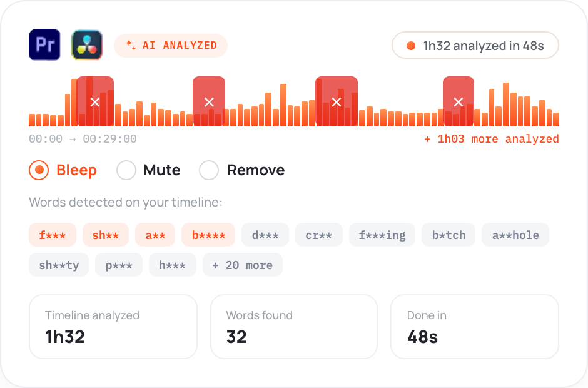Toggle the 'cr**' word chip
The image size is (588, 388).
point(319,235)
